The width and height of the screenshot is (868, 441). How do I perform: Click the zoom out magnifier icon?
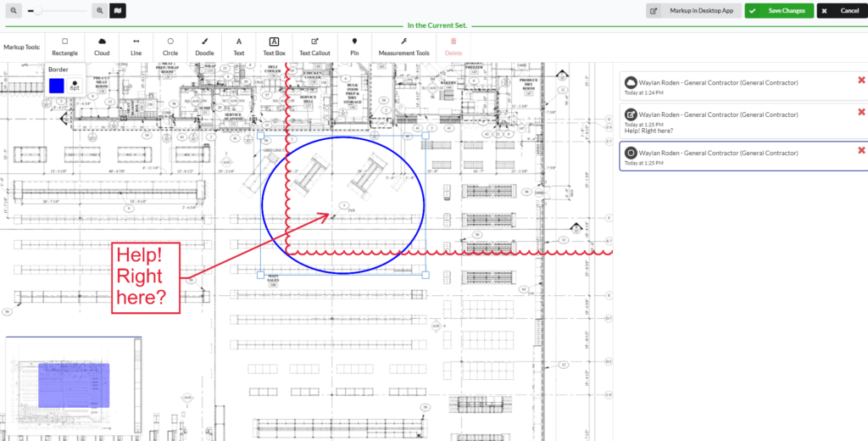(14, 10)
